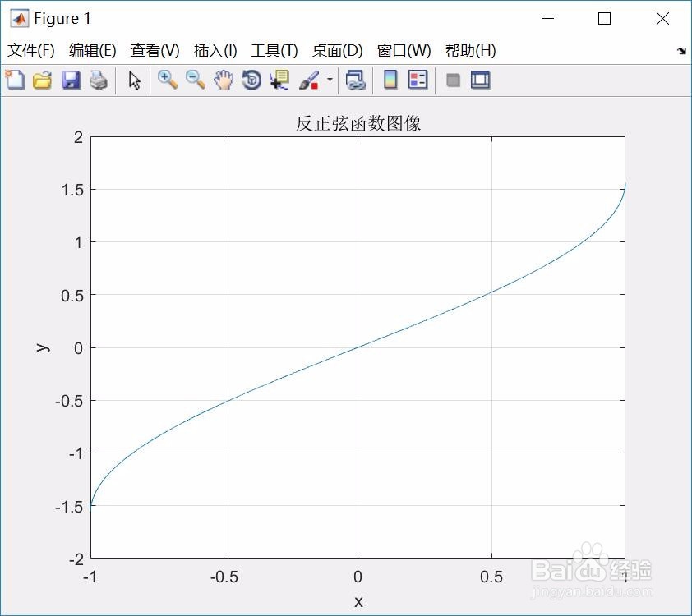This screenshot has width=692, height=616.
Task: Open the 编辑(E) menu
Action: click(x=93, y=51)
